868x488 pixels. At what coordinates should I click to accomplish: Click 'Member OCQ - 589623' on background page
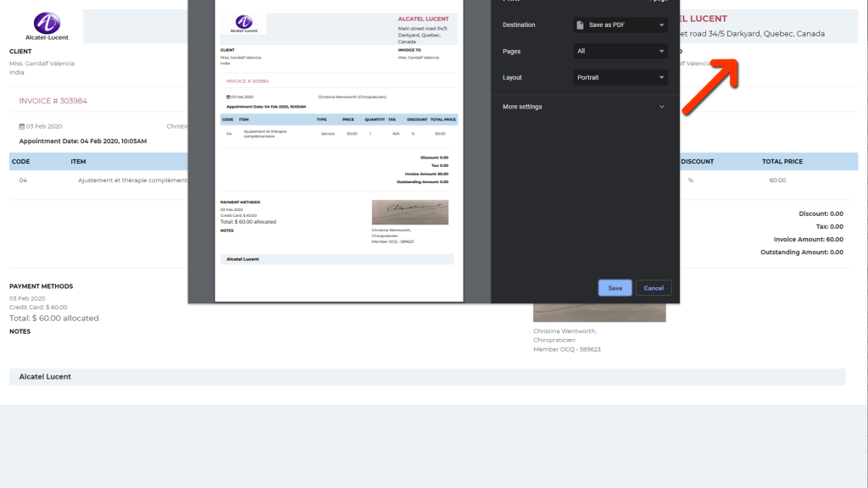click(567, 349)
